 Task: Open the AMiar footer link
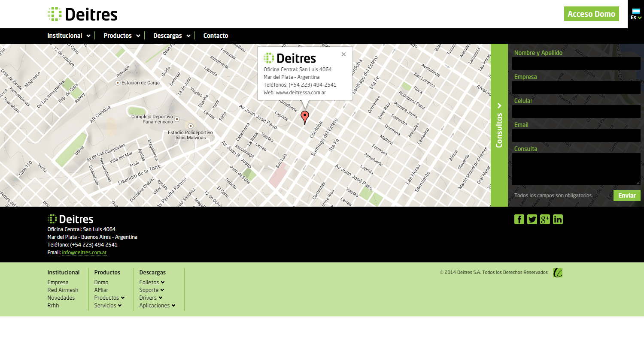101,290
